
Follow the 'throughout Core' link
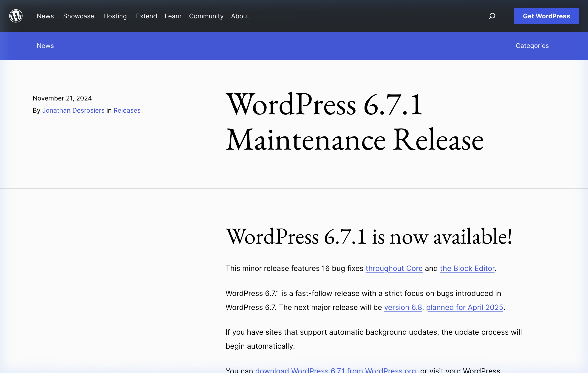[x=394, y=268]
